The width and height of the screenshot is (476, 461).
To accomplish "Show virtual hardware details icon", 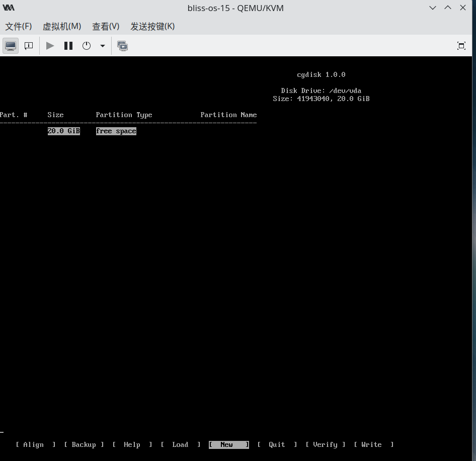I will [29, 46].
